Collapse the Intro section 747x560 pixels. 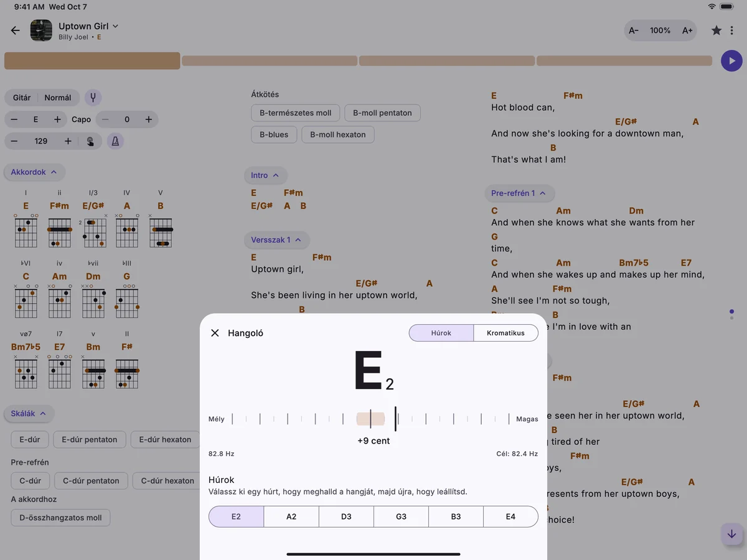(266, 175)
